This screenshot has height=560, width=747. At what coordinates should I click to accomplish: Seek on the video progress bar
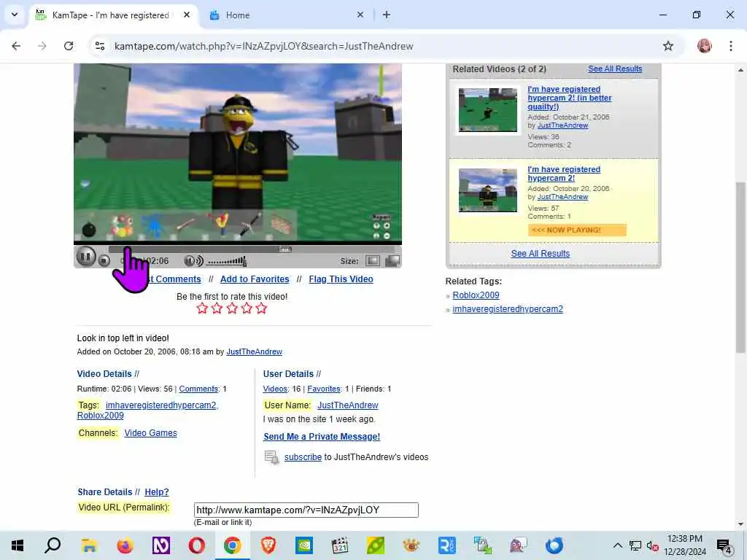coord(251,249)
